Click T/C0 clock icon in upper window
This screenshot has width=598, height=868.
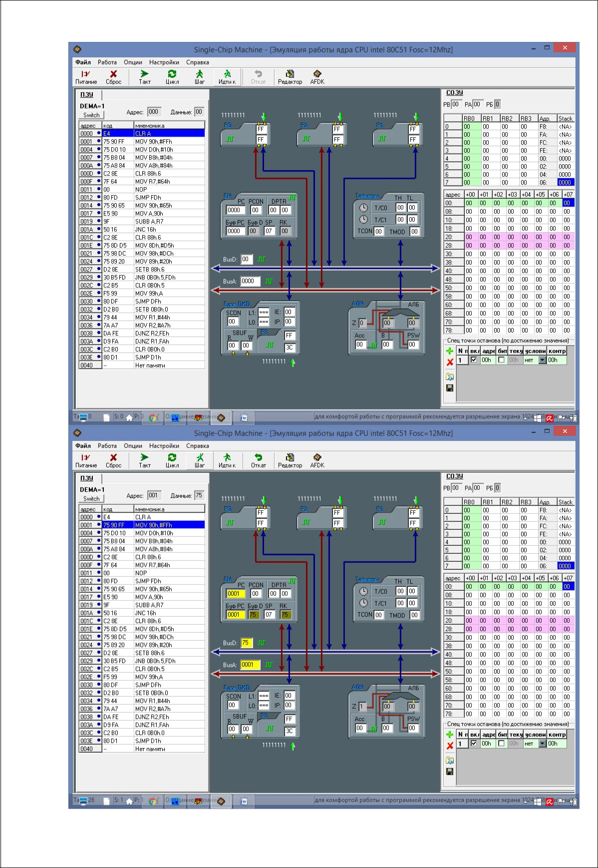click(x=364, y=208)
